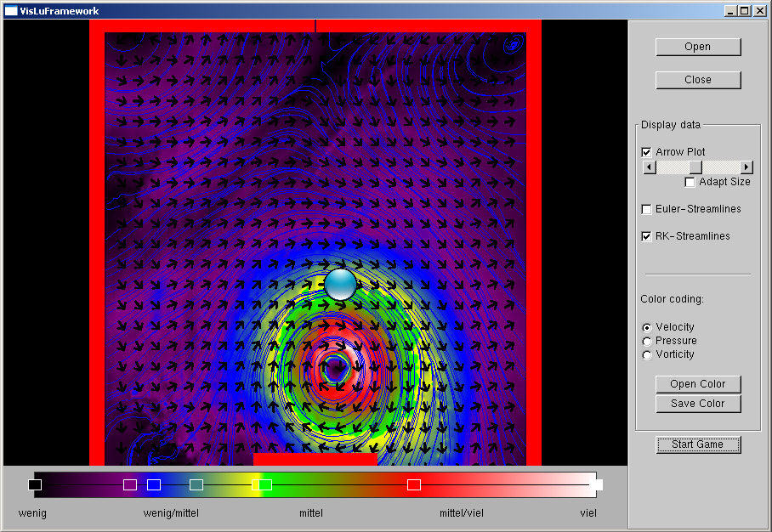Disable the Arrow Plot checkbox
This screenshot has height=532, width=772.
click(647, 152)
